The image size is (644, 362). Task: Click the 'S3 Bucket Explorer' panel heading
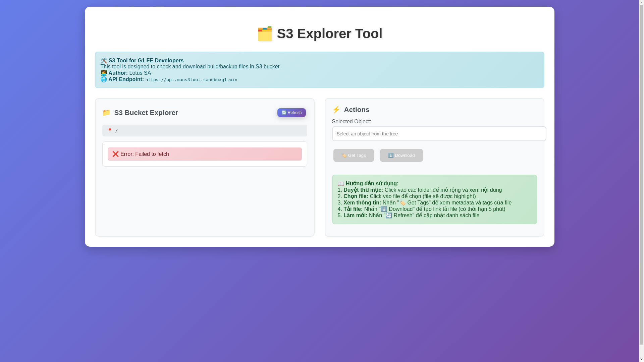pyautogui.click(x=146, y=113)
